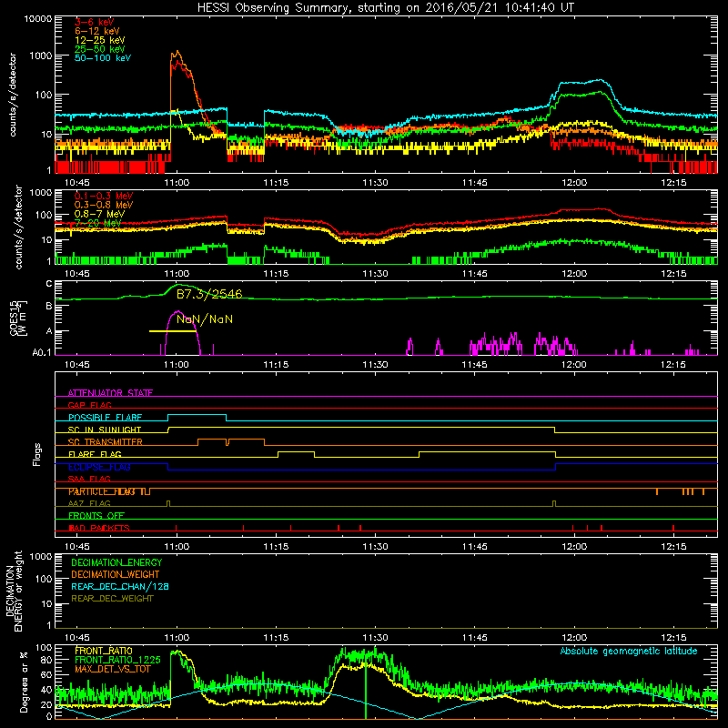Screen dimensions: 728x728
Task: Click the NaN/NaN annotation in GOES panel
Action: coord(205,319)
